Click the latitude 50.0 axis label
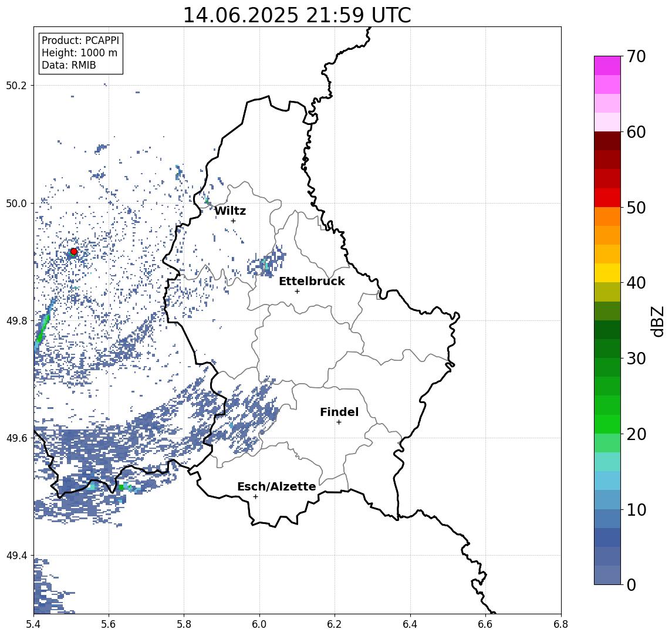The height and width of the screenshot is (636, 672). coord(16,203)
